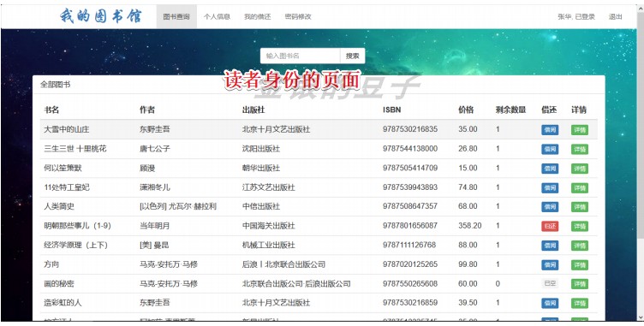Show 详情 for 何以笙箫默
The width and height of the screenshot is (644, 326).
pyautogui.click(x=579, y=169)
